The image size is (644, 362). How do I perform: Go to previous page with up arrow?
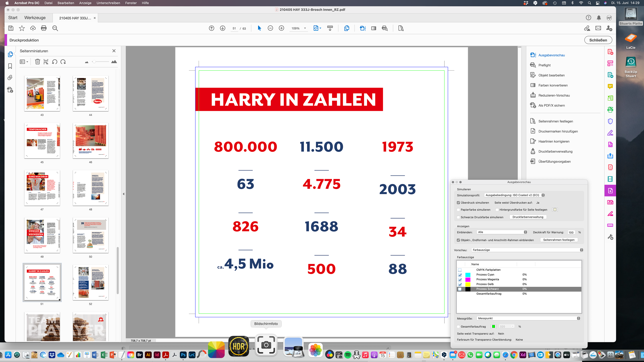[x=211, y=28]
